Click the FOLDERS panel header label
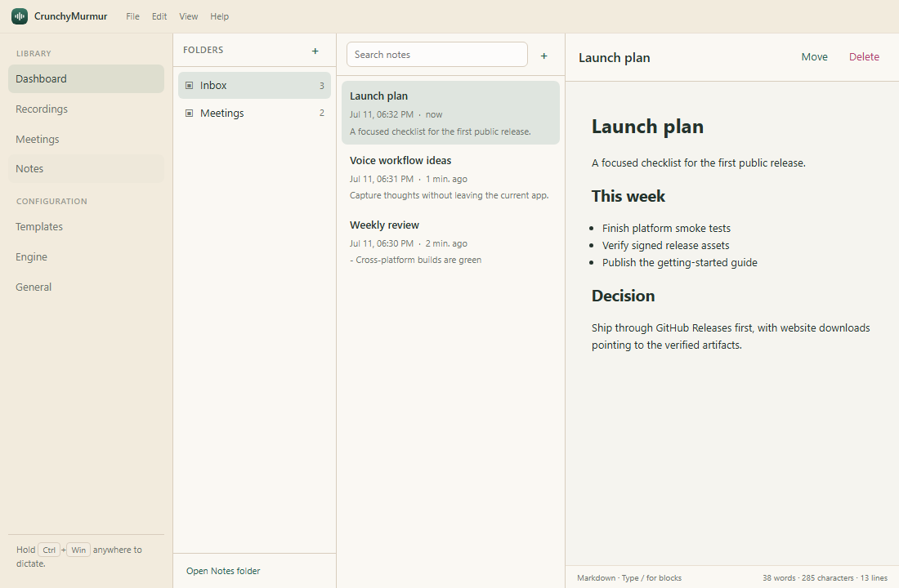This screenshot has height=588, width=899. [203, 50]
